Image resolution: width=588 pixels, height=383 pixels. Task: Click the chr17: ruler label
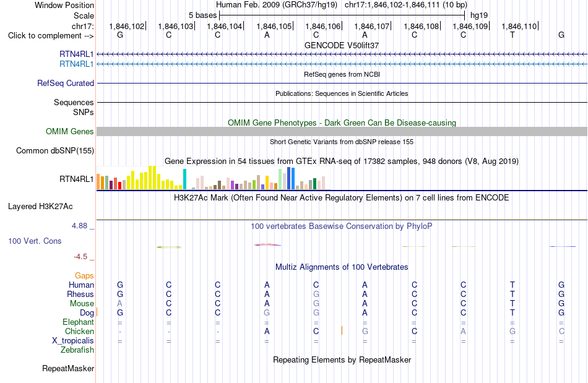point(83,26)
